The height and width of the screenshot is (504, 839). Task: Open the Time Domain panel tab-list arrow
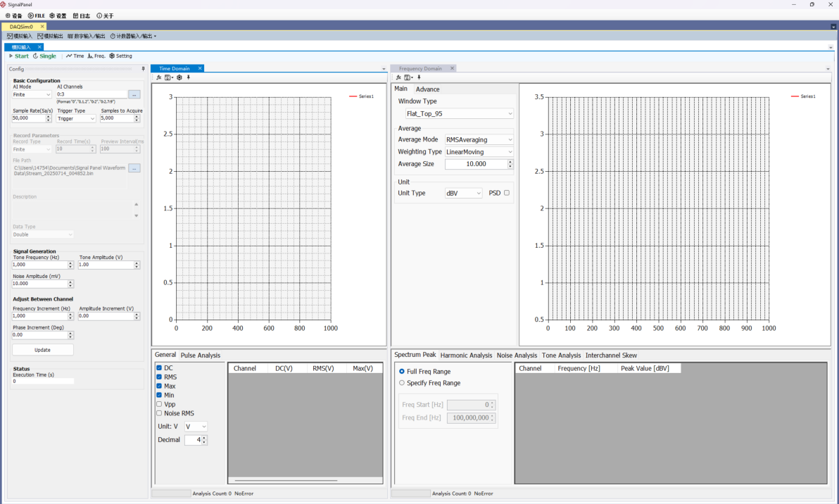click(384, 69)
